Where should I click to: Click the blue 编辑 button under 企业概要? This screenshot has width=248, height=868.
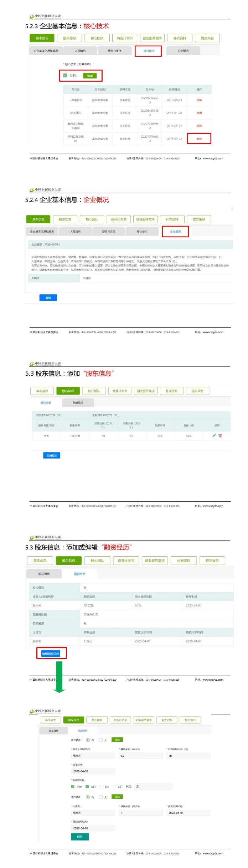click(48, 298)
